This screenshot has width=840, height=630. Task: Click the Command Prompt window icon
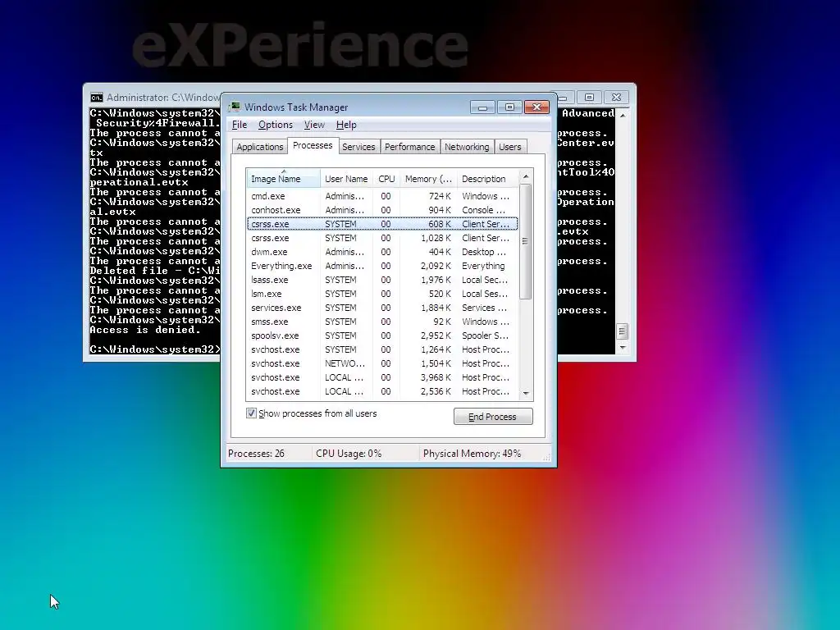point(97,98)
